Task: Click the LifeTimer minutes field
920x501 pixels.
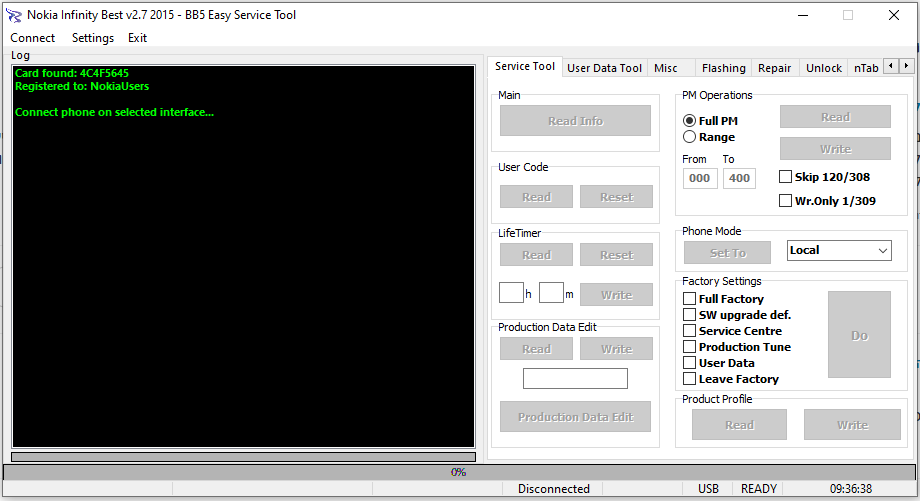Action: (551, 293)
